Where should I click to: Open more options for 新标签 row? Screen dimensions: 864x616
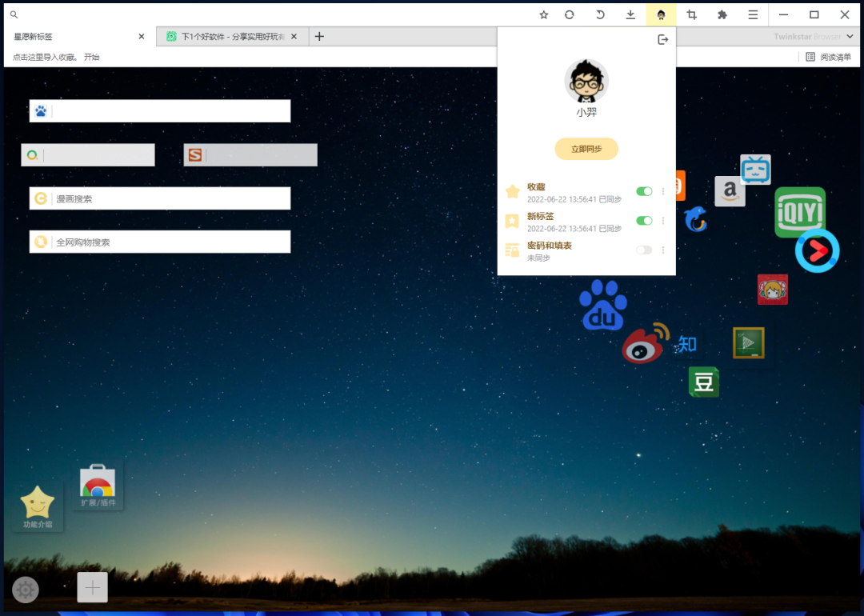tap(663, 220)
